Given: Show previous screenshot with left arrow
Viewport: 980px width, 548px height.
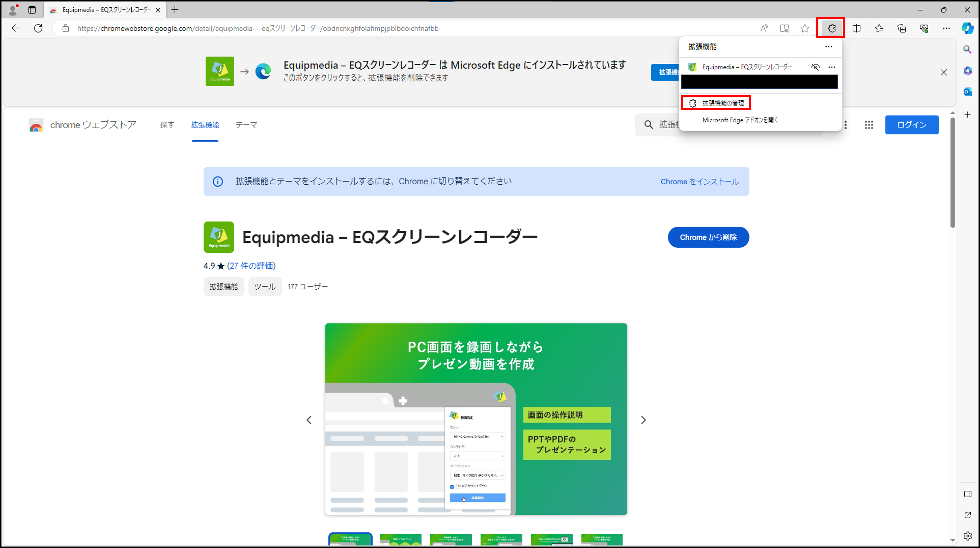Looking at the screenshot, I should [309, 420].
